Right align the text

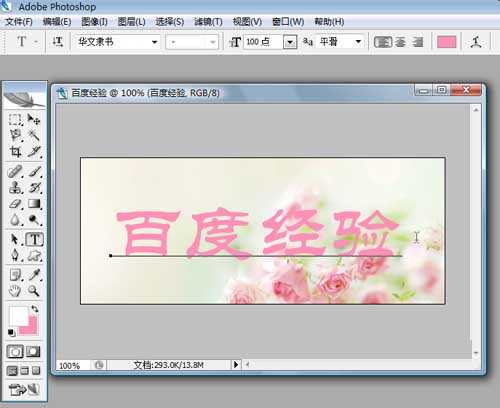tap(417, 42)
